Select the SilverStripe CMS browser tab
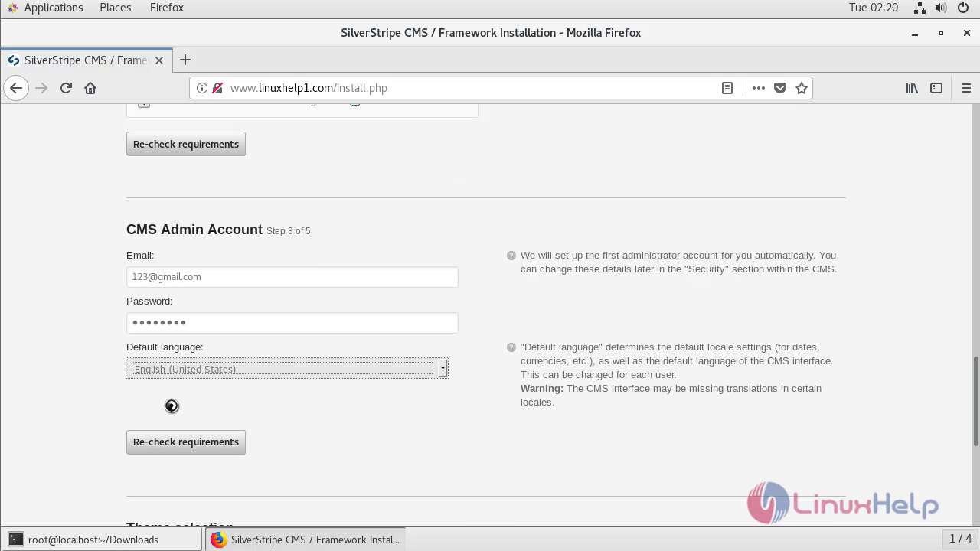Viewport: 980px width, 551px height. click(87, 60)
